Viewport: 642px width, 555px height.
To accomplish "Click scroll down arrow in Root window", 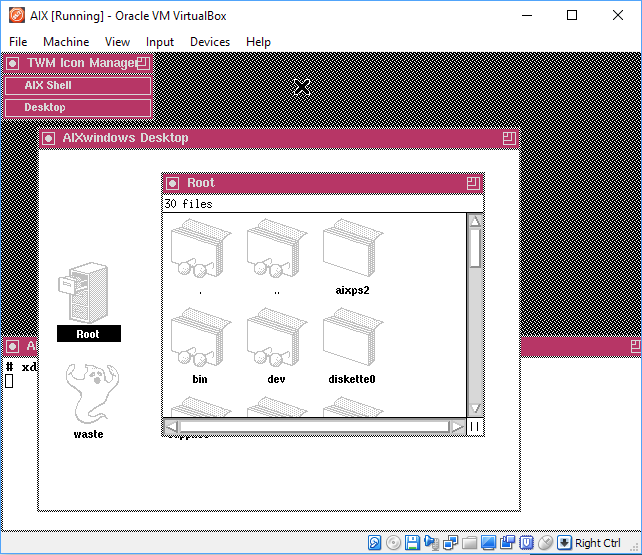I will (x=475, y=408).
